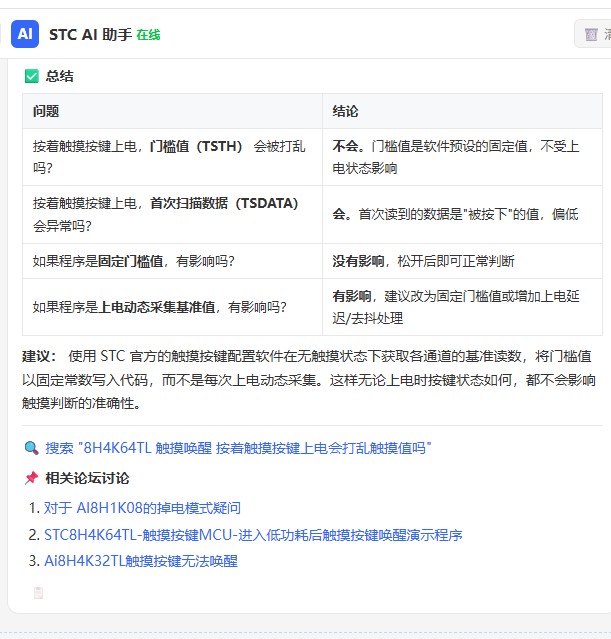The height and width of the screenshot is (639, 611).
Task: Open the search link for 8H4K64TL 触摸唤醒
Action: click(238, 448)
